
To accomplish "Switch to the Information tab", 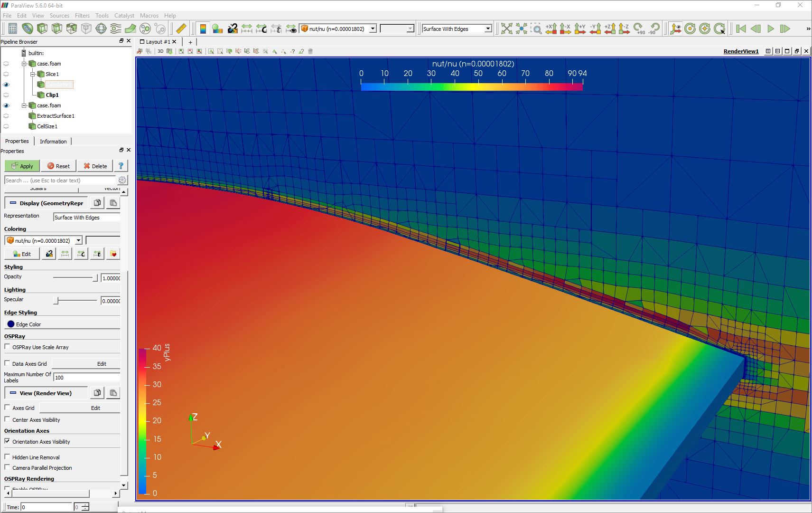I will click(x=53, y=142).
